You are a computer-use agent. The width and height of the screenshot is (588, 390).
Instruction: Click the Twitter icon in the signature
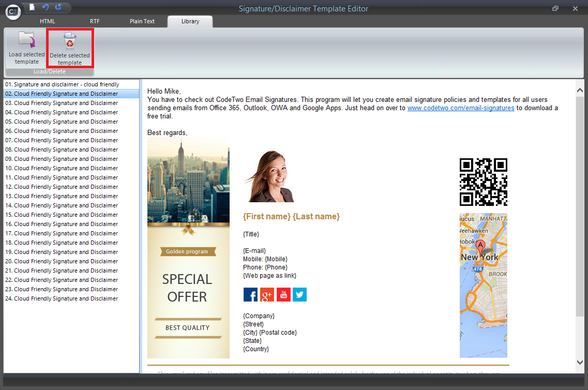[299, 295]
